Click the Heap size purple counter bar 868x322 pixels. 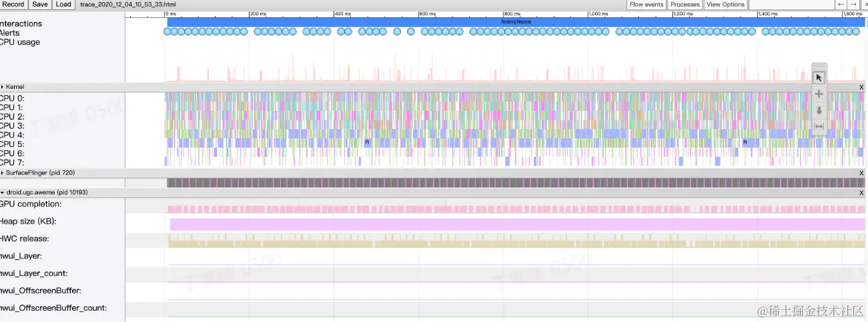tap(517, 224)
